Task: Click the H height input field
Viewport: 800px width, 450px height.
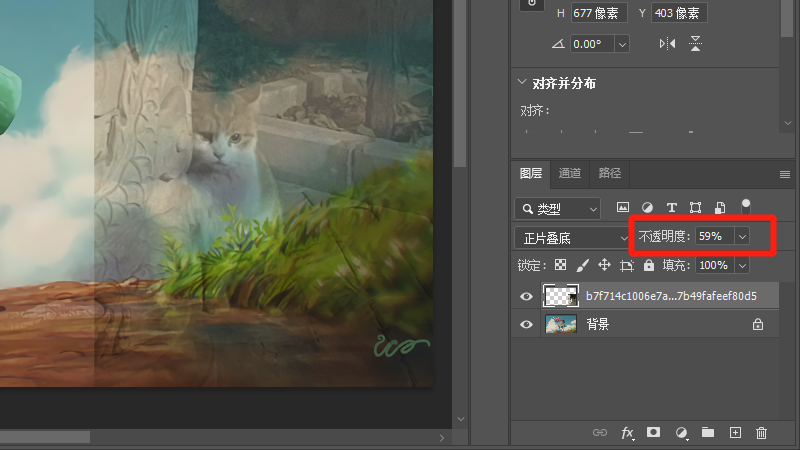Action: coord(598,13)
